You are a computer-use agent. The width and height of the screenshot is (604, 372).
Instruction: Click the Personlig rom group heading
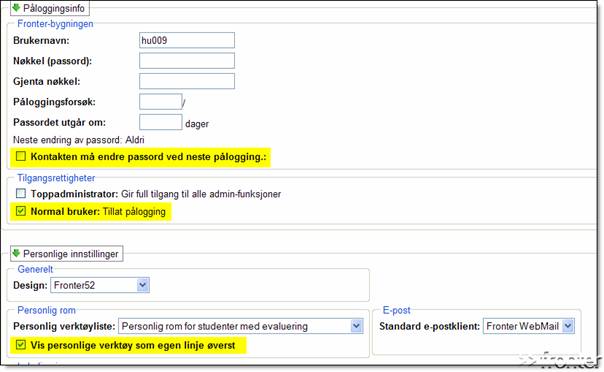pyautogui.click(x=46, y=310)
